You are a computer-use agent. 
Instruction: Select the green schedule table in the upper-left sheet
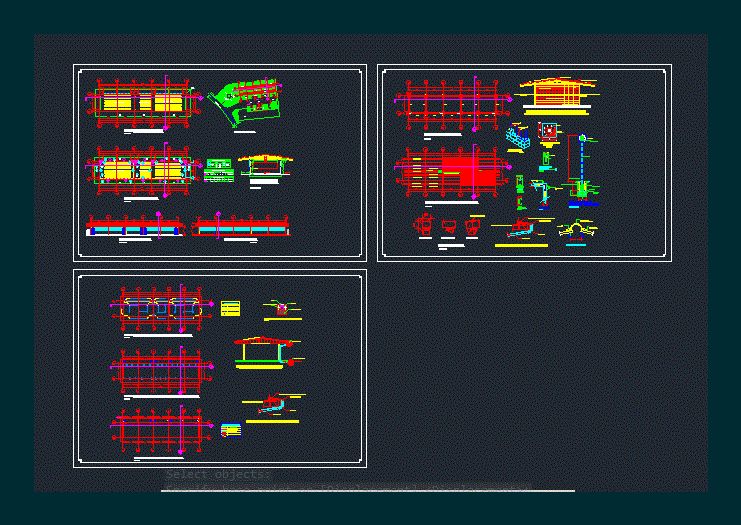217,170
